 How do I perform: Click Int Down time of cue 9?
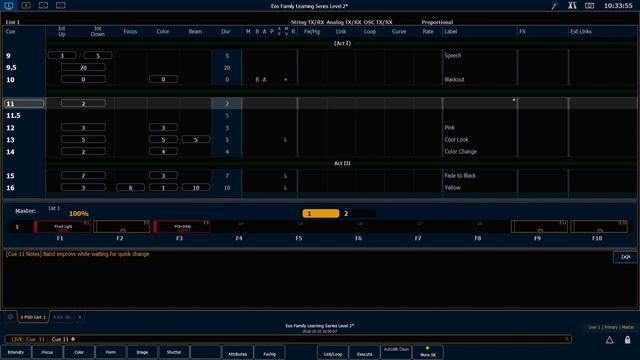click(98, 56)
